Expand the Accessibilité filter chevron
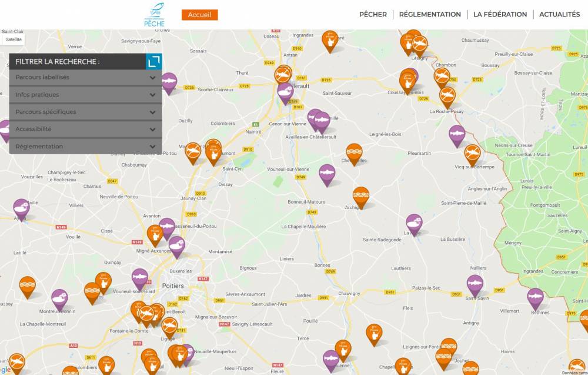 click(x=152, y=129)
